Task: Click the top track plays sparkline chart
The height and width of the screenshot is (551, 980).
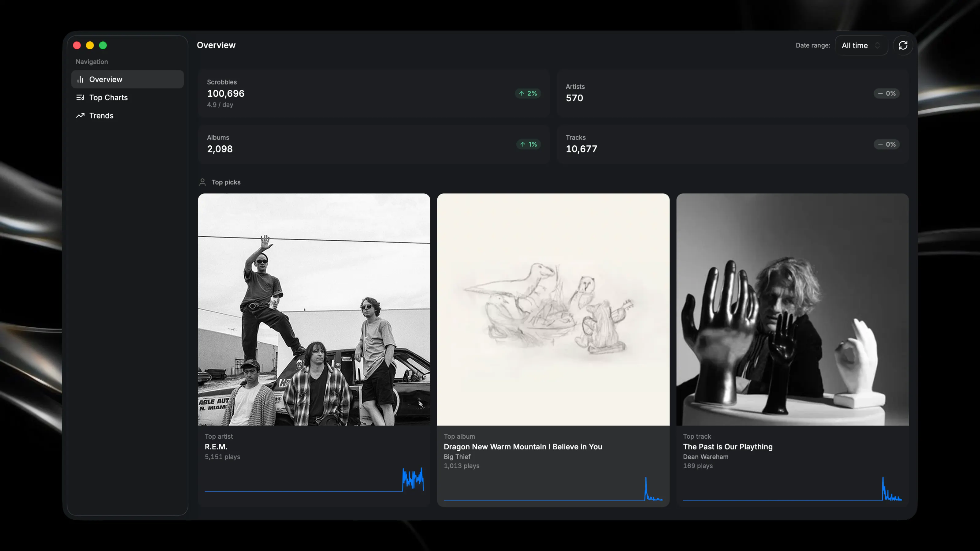Action: pos(793,489)
